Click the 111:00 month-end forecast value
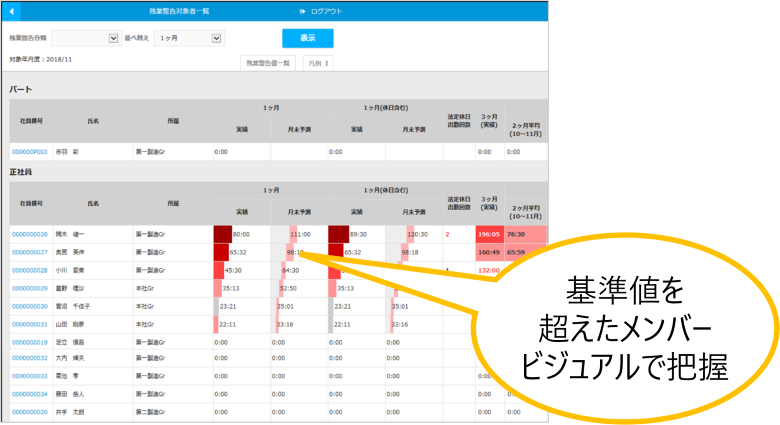Viewport: 780px width, 425px height. [x=300, y=234]
